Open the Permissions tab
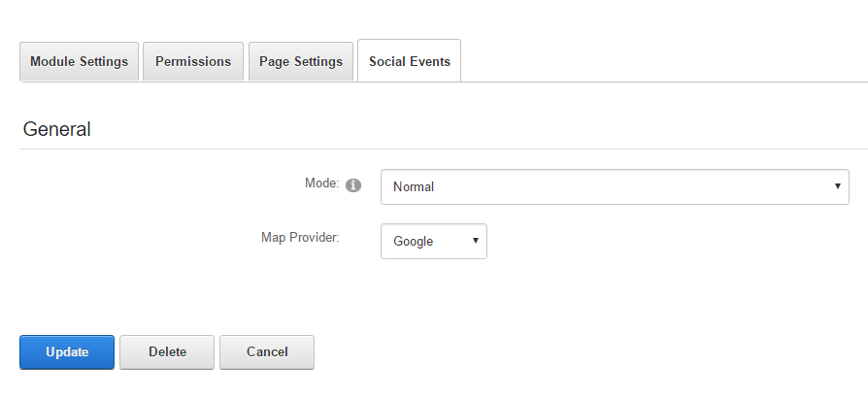 tap(193, 61)
